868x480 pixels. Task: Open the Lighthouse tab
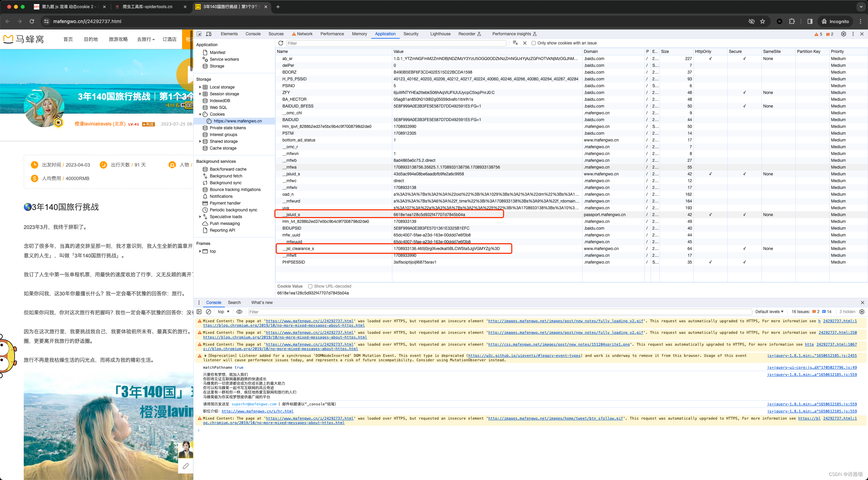[x=440, y=34]
